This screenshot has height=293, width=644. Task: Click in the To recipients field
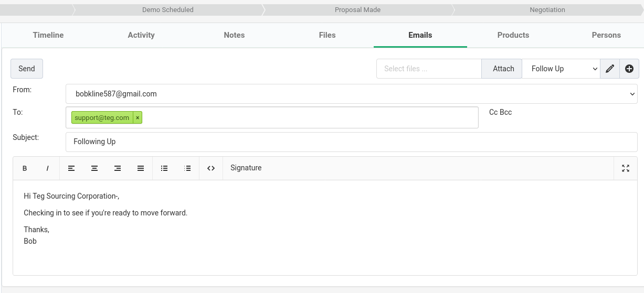[272, 117]
